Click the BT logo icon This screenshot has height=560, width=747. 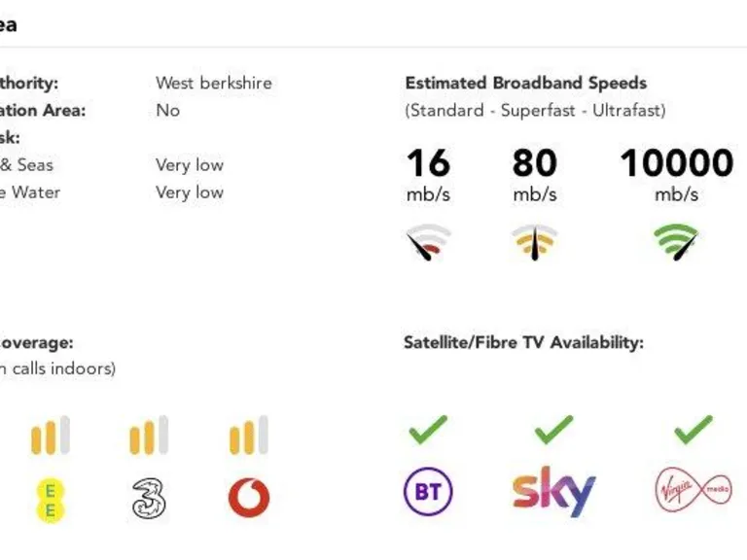(428, 493)
